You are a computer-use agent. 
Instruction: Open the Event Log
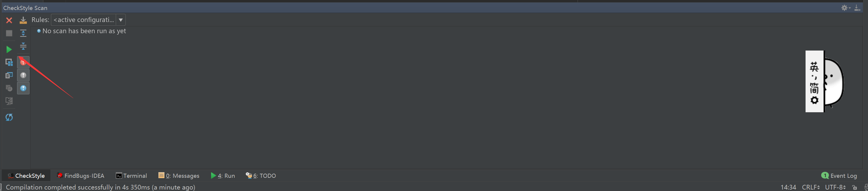pos(839,175)
